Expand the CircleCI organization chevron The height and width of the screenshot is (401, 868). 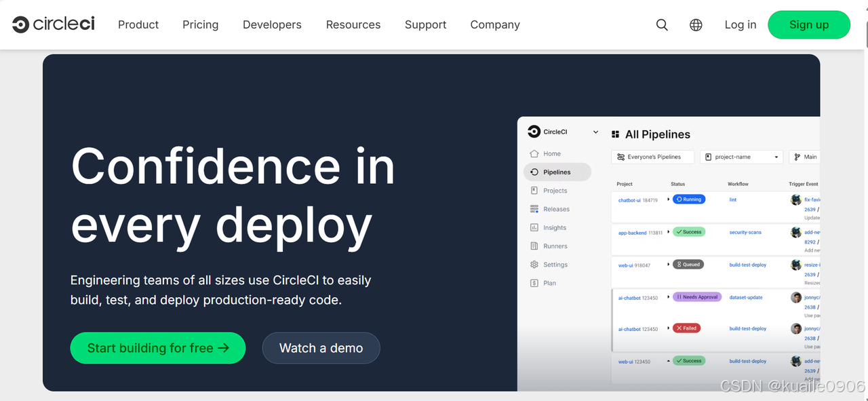point(596,132)
